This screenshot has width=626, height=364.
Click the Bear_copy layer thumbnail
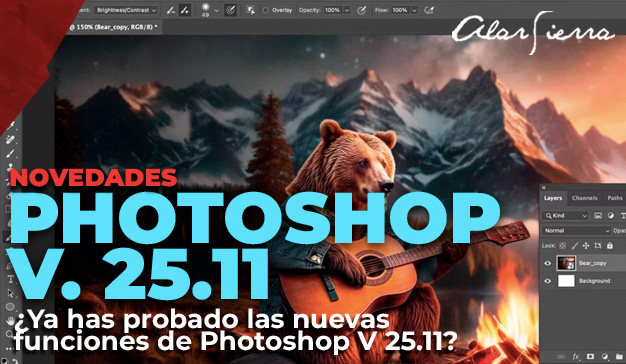[566, 263]
